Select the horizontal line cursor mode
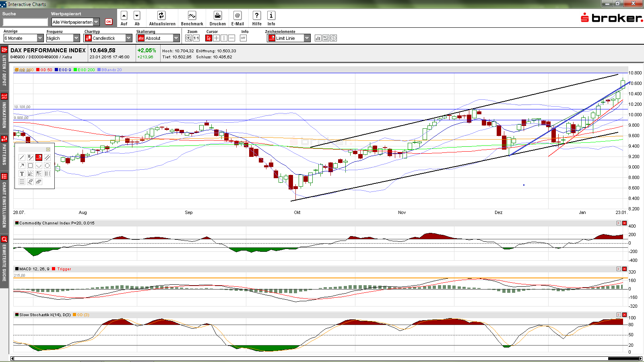This screenshot has width=644, height=362. (x=231, y=38)
